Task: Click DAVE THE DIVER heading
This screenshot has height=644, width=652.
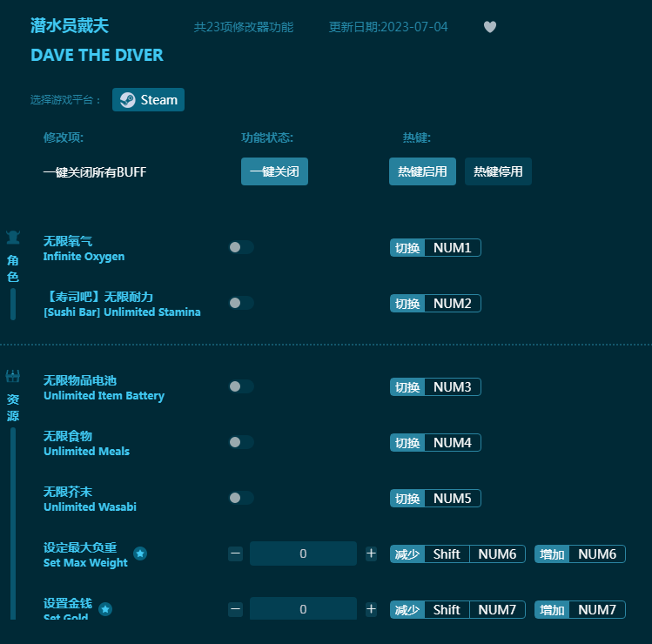Action: click(97, 56)
